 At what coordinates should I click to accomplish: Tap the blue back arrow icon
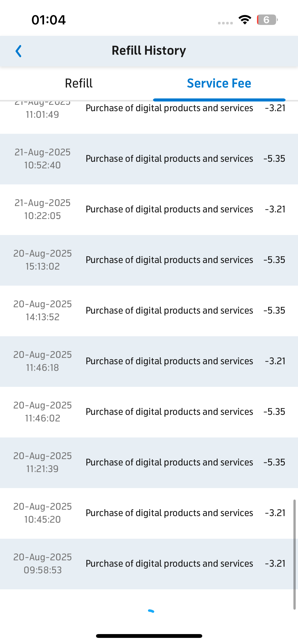click(19, 51)
